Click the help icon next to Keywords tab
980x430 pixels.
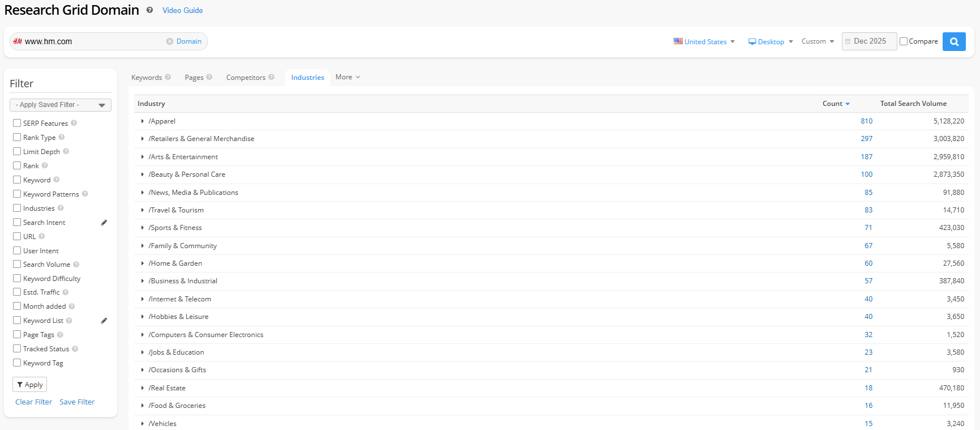168,77
